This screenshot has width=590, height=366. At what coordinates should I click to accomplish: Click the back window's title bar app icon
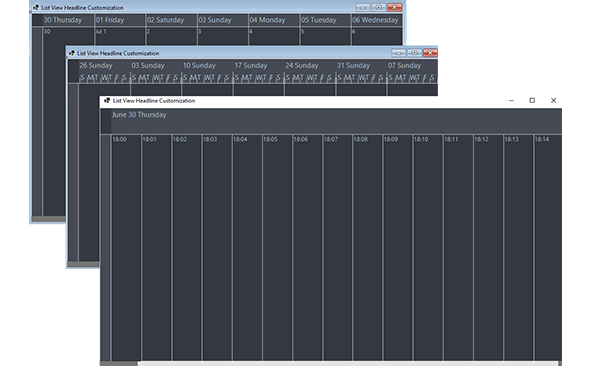point(36,7)
